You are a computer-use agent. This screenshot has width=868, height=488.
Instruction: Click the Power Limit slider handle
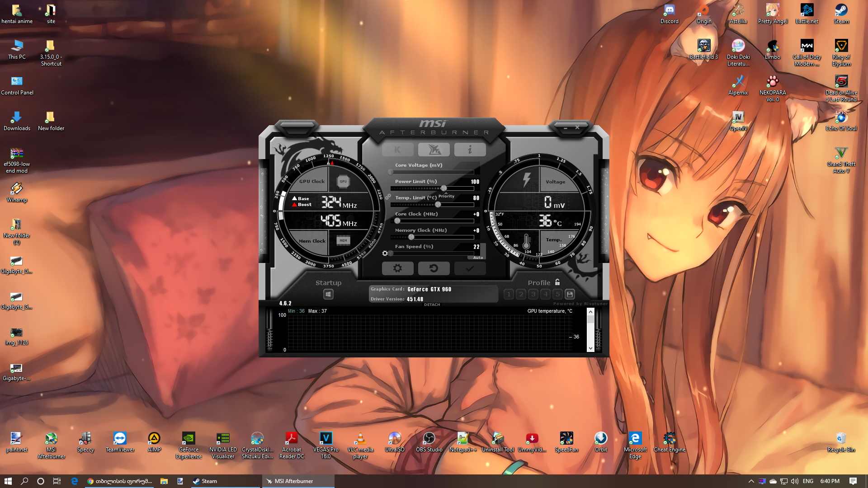(x=444, y=188)
